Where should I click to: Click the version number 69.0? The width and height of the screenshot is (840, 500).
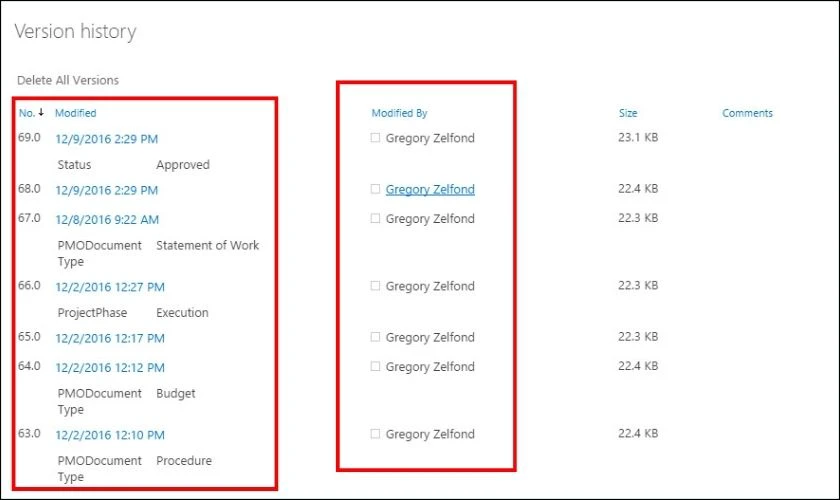pos(29,137)
